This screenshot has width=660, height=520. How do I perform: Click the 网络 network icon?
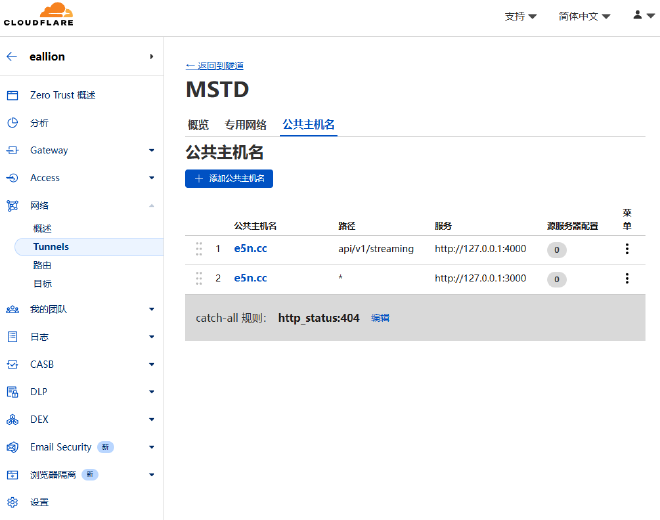tap(13, 205)
